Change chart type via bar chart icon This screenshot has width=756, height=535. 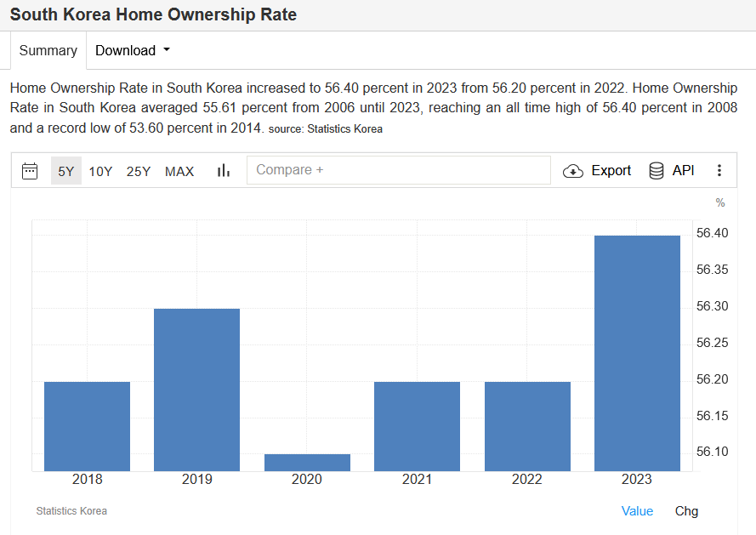point(224,171)
